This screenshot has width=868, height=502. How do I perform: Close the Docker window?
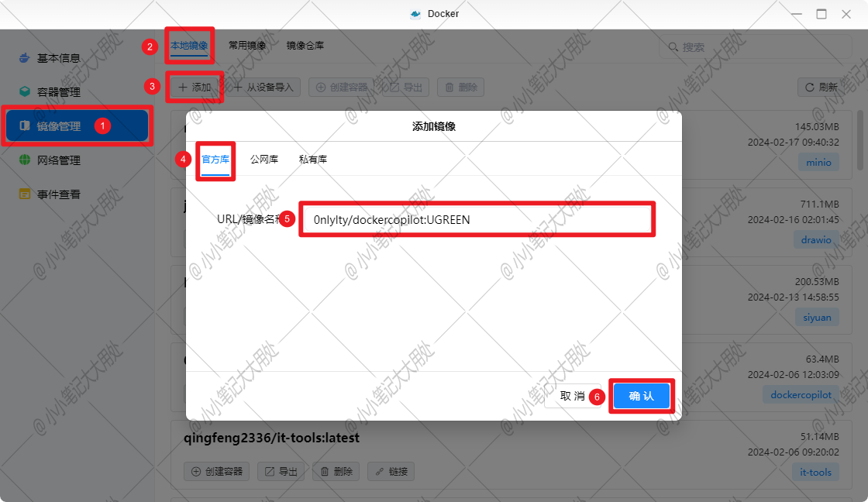[846, 14]
